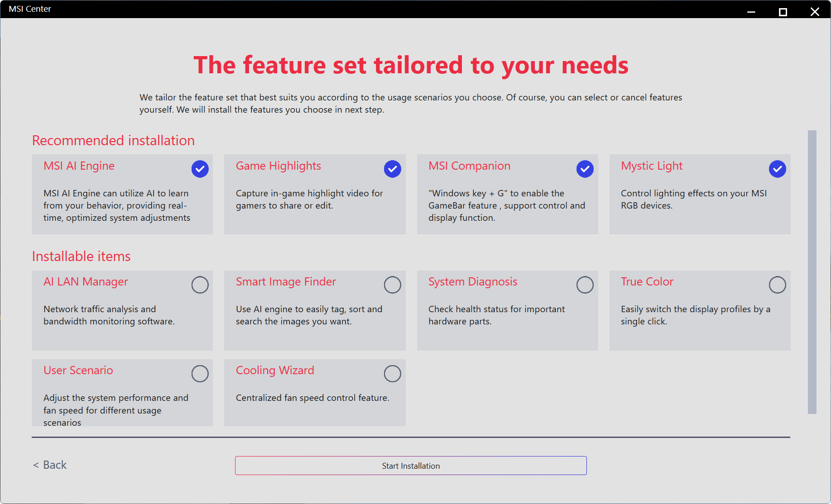Click the 'Windows key + G' description text
Image resolution: width=831 pixels, height=504 pixels.
pos(507,205)
